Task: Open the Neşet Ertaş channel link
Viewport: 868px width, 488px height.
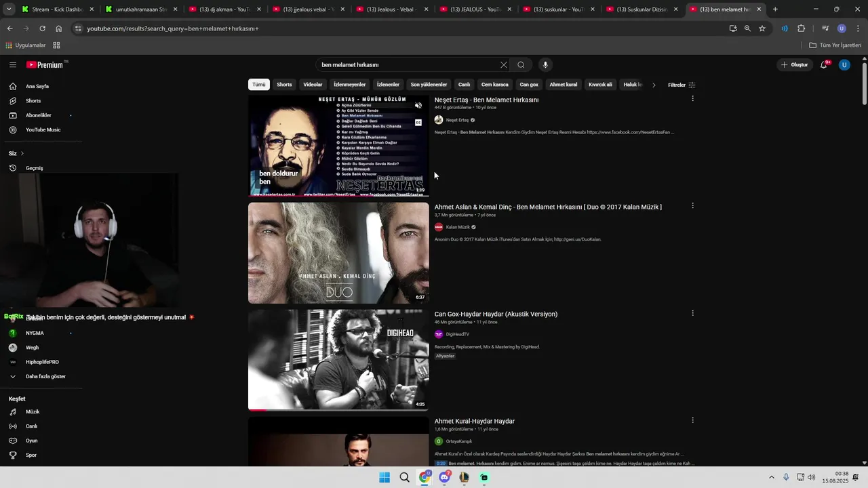Action: pos(457,120)
